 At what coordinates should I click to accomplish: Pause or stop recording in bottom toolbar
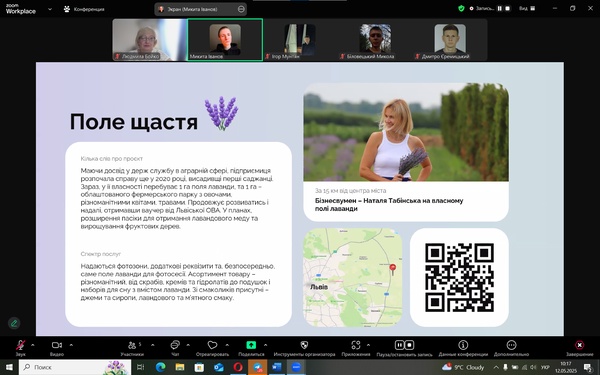(404, 348)
